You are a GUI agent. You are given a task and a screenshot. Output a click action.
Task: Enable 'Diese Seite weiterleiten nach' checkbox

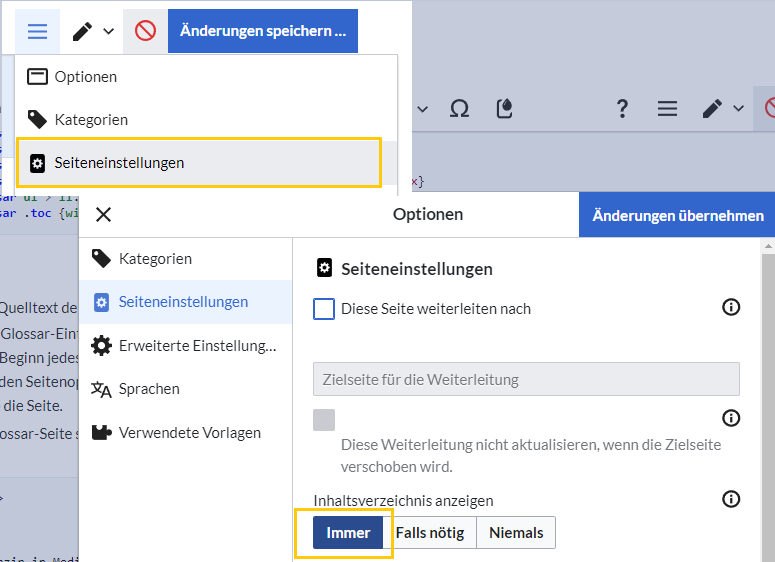pyautogui.click(x=324, y=309)
